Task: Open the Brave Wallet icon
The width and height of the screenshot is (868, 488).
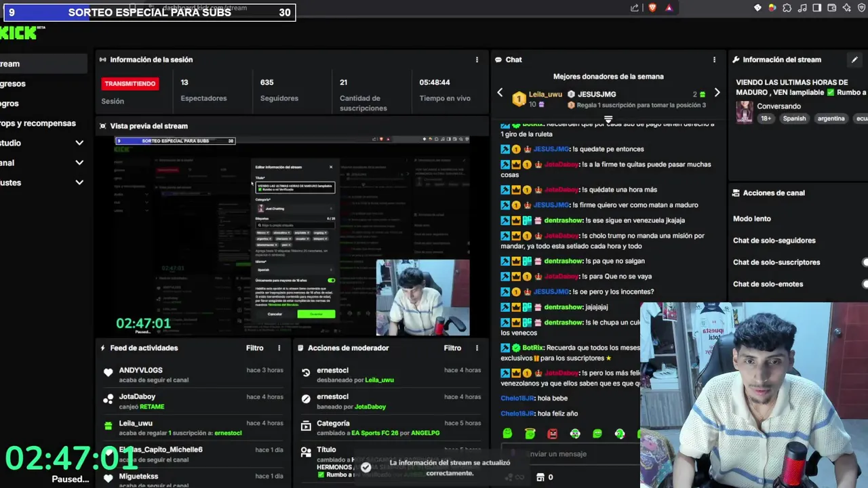Action: [831, 8]
